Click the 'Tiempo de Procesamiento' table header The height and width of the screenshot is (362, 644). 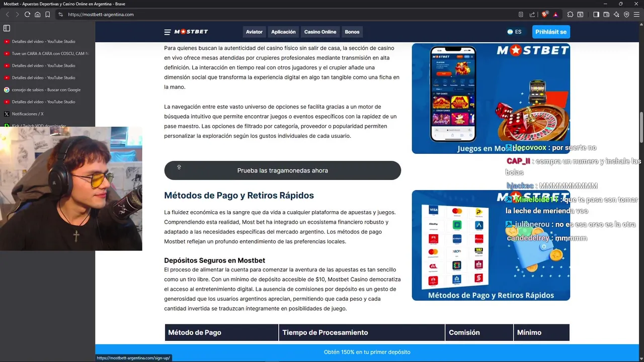(362, 332)
